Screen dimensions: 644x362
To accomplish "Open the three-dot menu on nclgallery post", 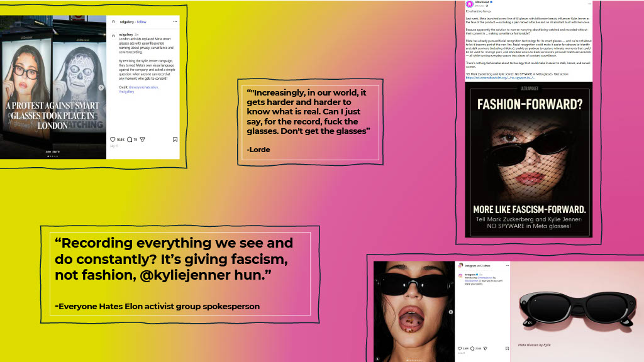I will pyautogui.click(x=175, y=22).
